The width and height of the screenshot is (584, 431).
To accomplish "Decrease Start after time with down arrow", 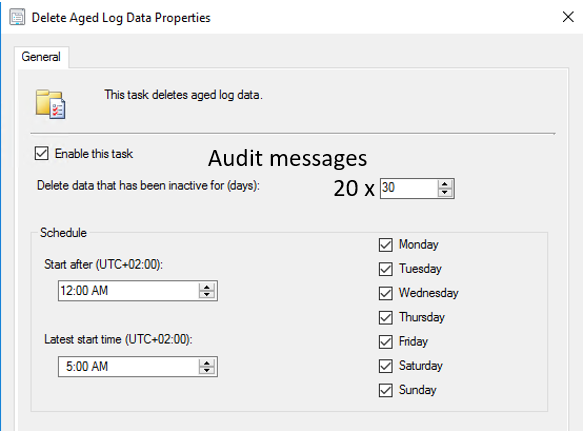I will 207,295.
